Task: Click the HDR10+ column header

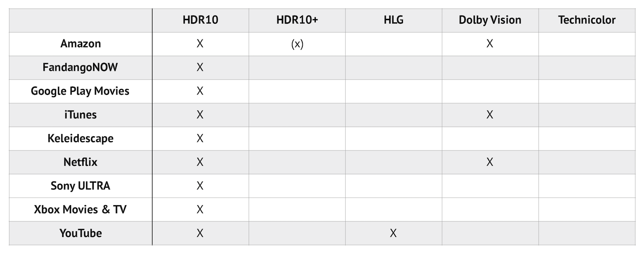Action: point(297,20)
